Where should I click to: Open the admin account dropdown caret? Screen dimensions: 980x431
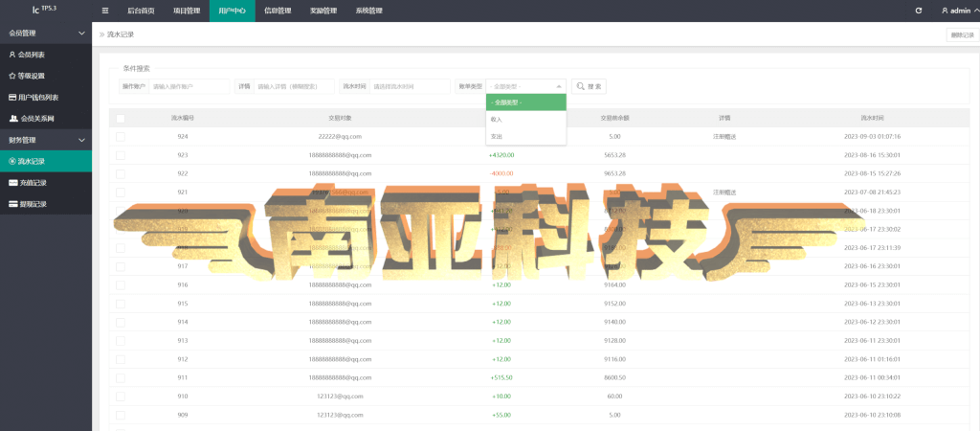975,11
